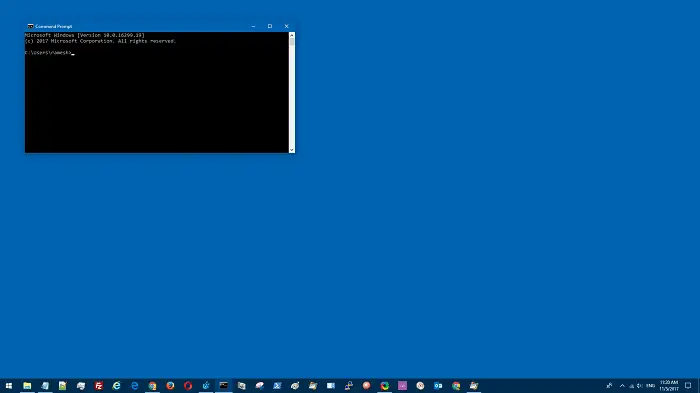The image size is (700, 393).
Task: Show hidden system tray icons
Action: click(622, 385)
